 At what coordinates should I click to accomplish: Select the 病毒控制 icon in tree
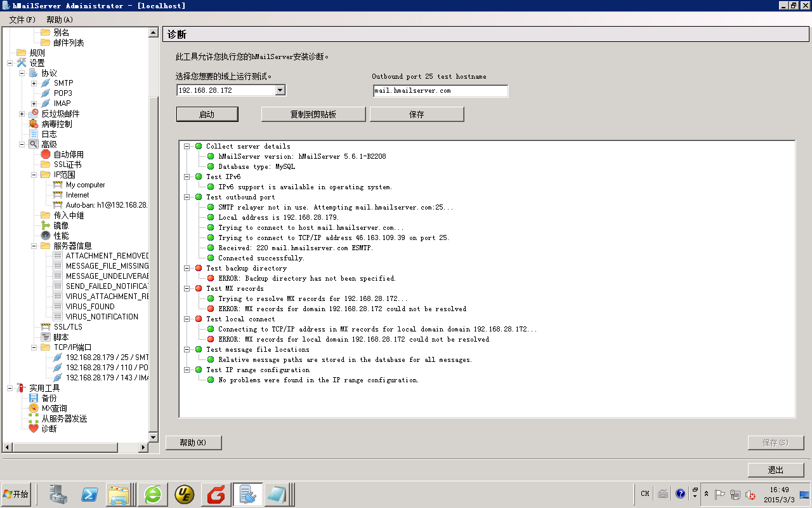34,124
